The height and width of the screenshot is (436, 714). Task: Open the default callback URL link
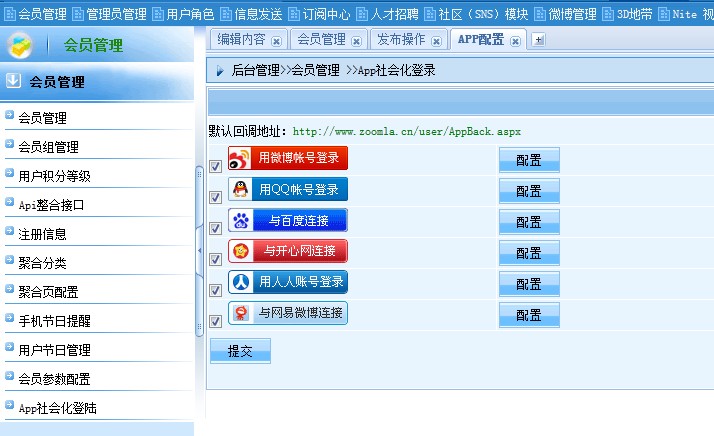click(406, 131)
